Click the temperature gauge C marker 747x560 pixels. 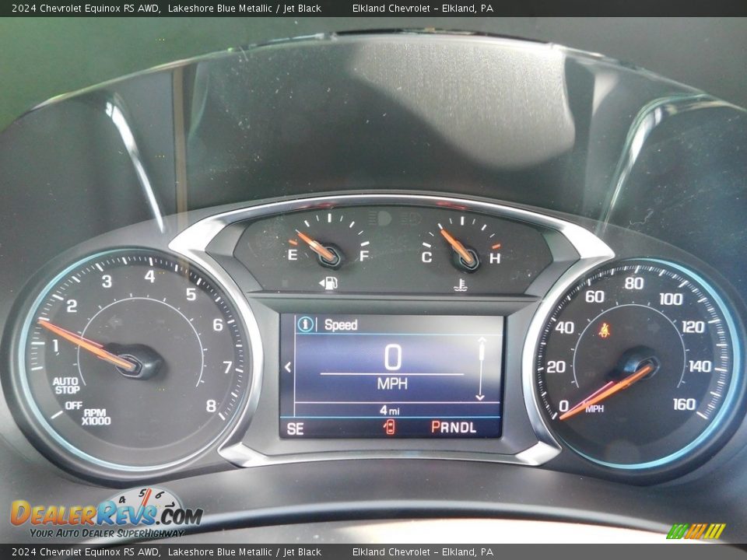426,257
